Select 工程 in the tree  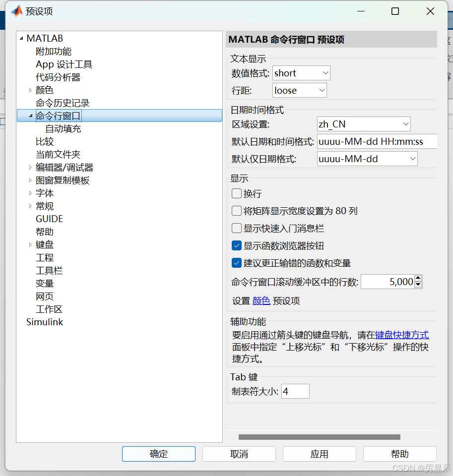45,258
